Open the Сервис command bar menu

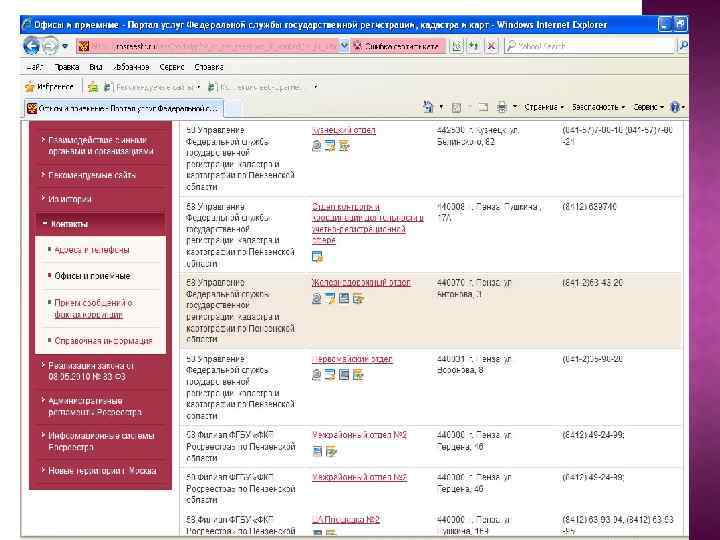pos(648,107)
